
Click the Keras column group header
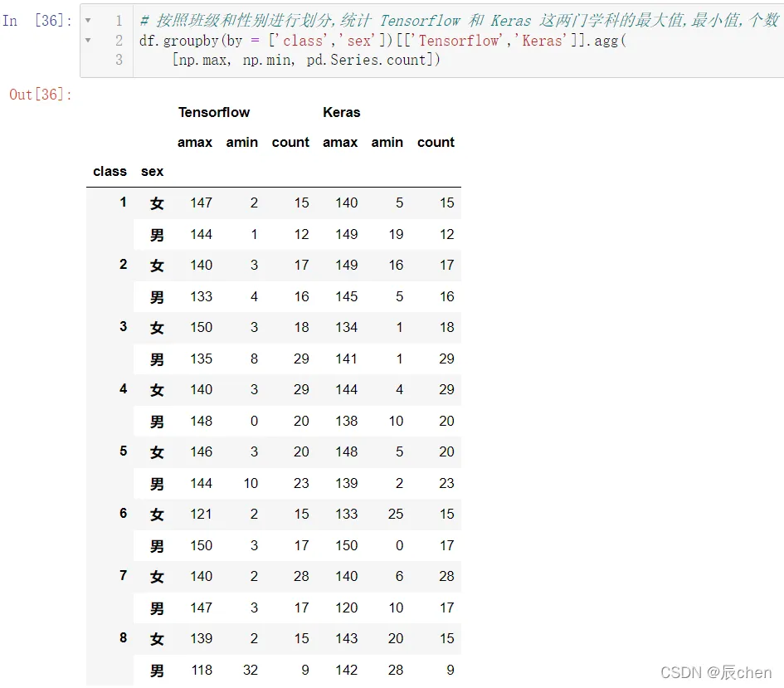click(x=342, y=113)
